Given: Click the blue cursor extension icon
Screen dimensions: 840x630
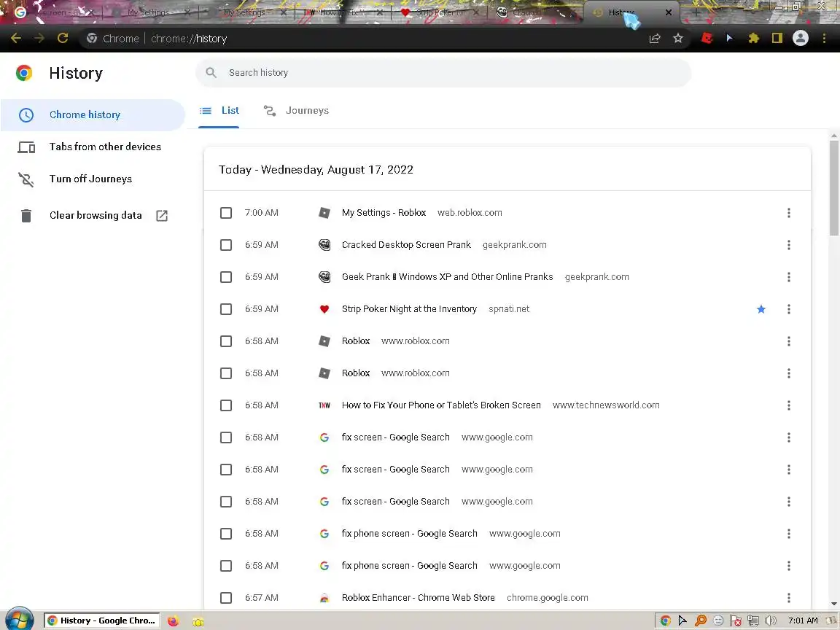Looking at the screenshot, I should 730,38.
